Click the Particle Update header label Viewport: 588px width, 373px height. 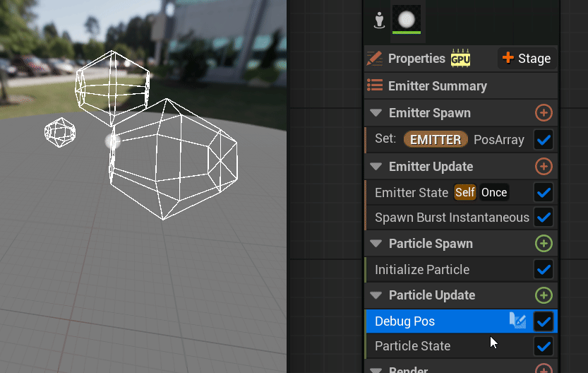(x=432, y=295)
